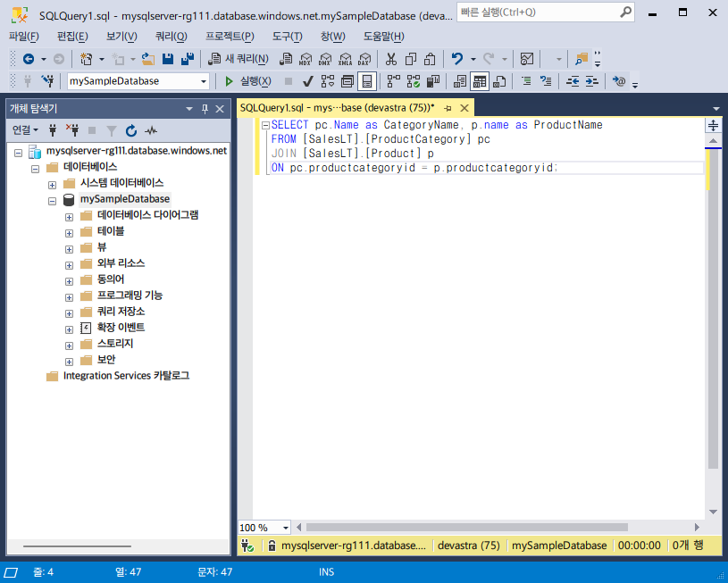Screen dimensions: 728x583
Task: Refresh the Object Explorer tree
Action: (x=131, y=131)
